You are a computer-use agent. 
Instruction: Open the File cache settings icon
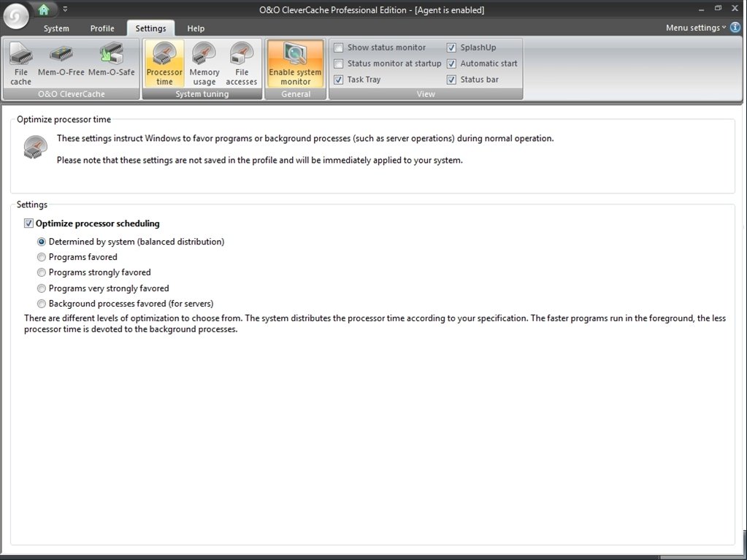click(x=21, y=64)
